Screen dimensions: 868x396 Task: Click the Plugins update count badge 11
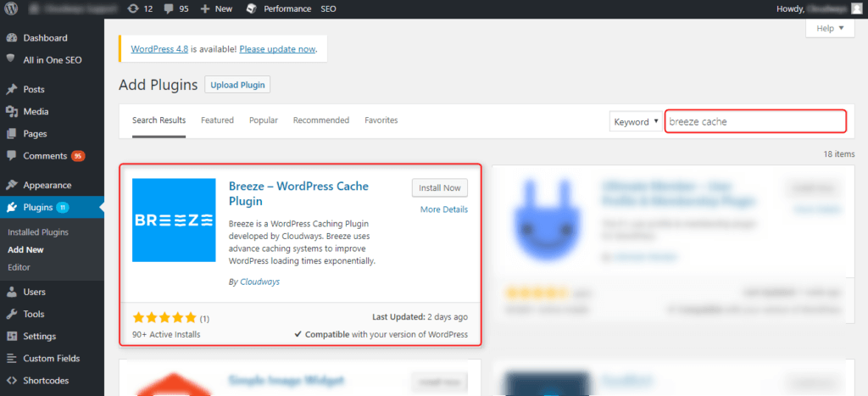(x=63, y=208)
